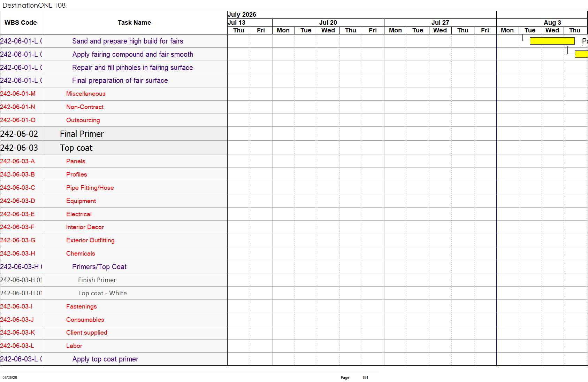Click the Jul 27 week header
This screenshot has height=382, width=588.
coord(440,23)
